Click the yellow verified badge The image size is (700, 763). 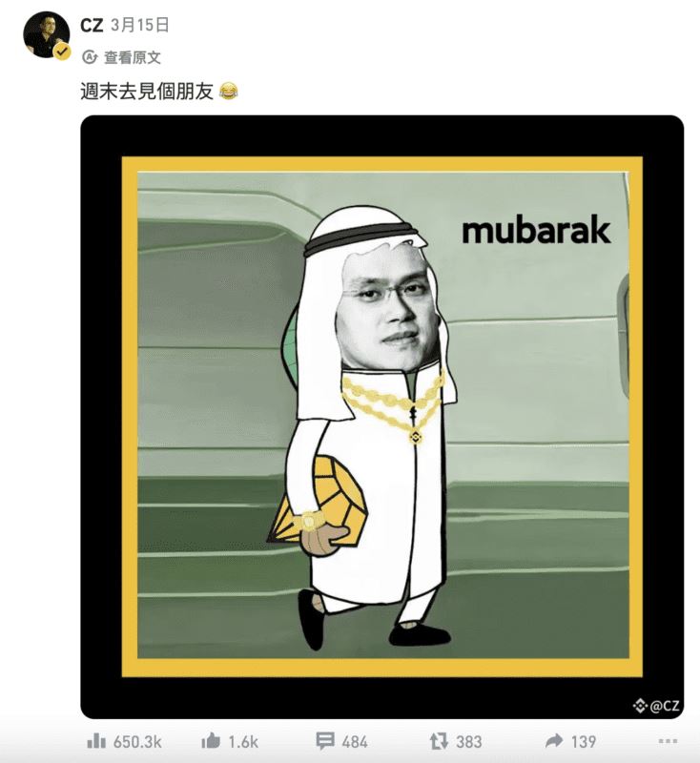click(62, 52)
